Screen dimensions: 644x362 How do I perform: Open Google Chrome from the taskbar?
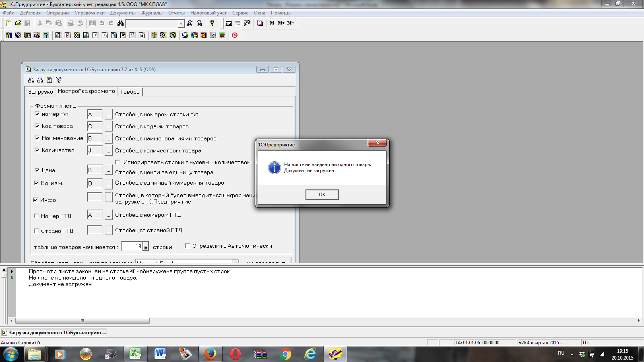pos(285,354)
